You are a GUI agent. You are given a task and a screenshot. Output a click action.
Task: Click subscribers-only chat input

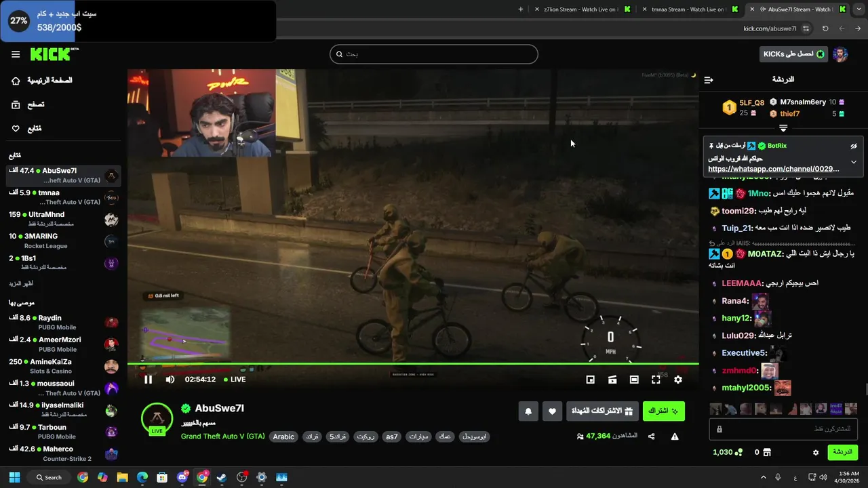tap(783, 429)
